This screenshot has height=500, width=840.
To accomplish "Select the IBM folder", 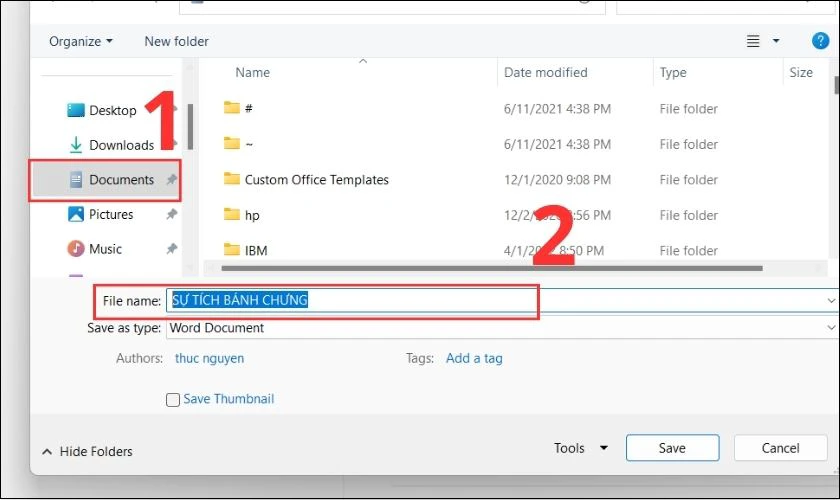I will click(x=256, y=250).
